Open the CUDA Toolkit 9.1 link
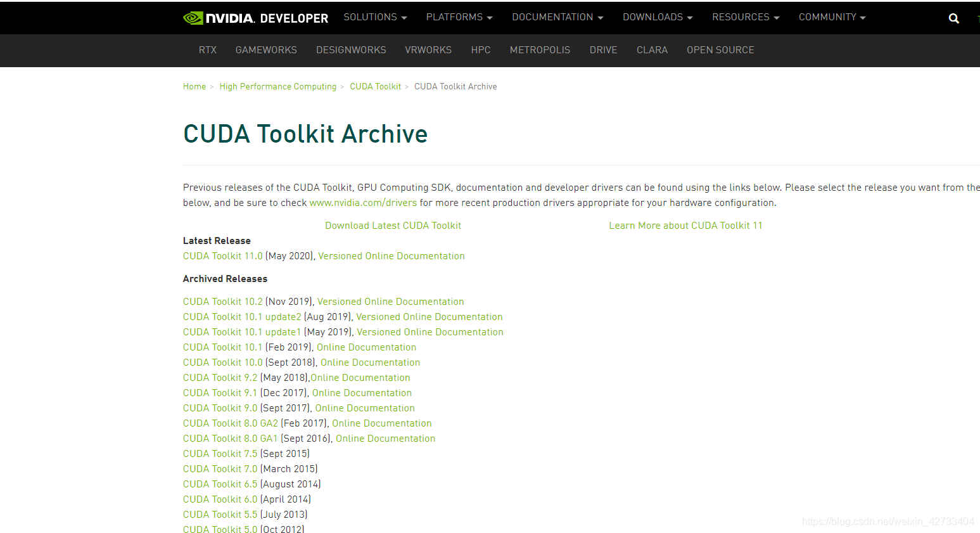980x533 pixels. [220, 393]
